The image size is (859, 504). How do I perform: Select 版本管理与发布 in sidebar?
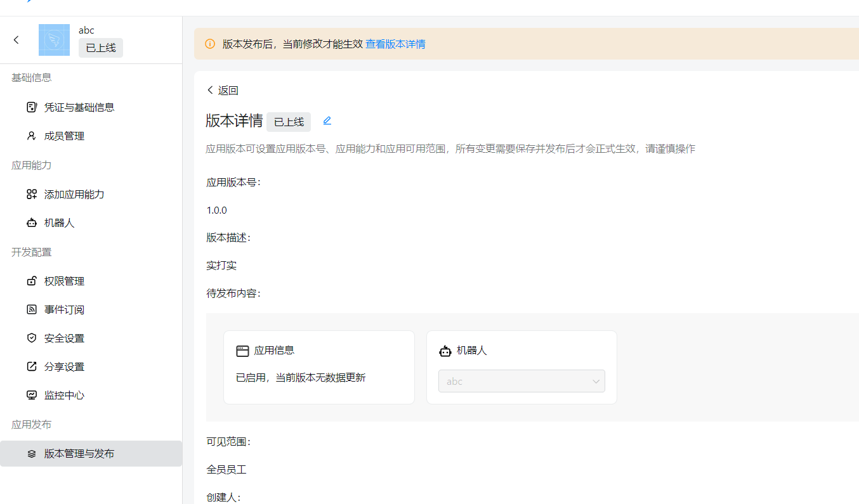91,454
